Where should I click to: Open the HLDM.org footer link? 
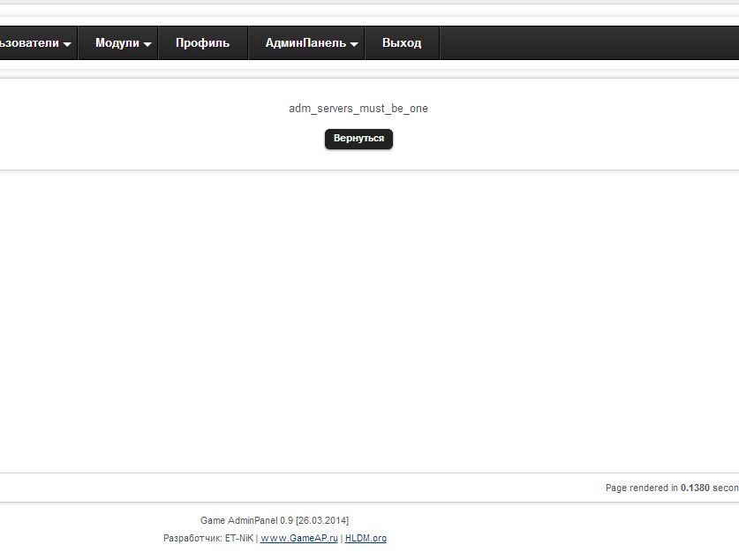(x=366, y=538)
